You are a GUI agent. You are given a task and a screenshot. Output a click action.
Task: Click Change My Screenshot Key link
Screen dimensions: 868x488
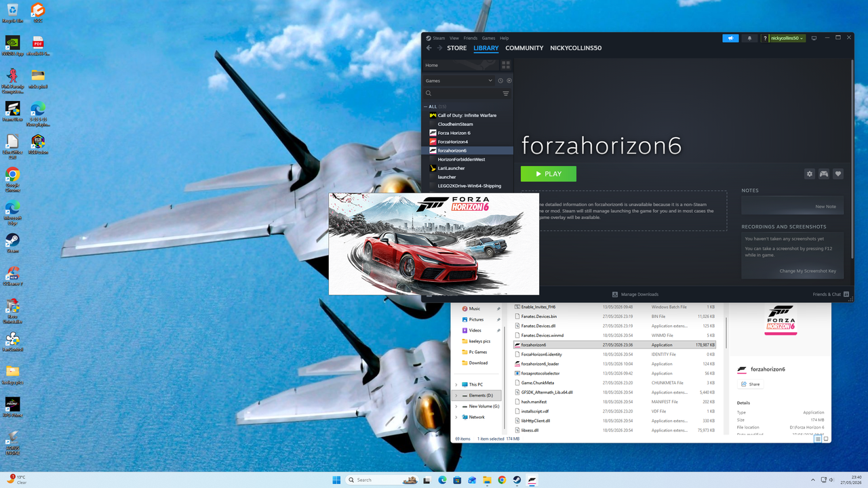click(x=808, y=271)
